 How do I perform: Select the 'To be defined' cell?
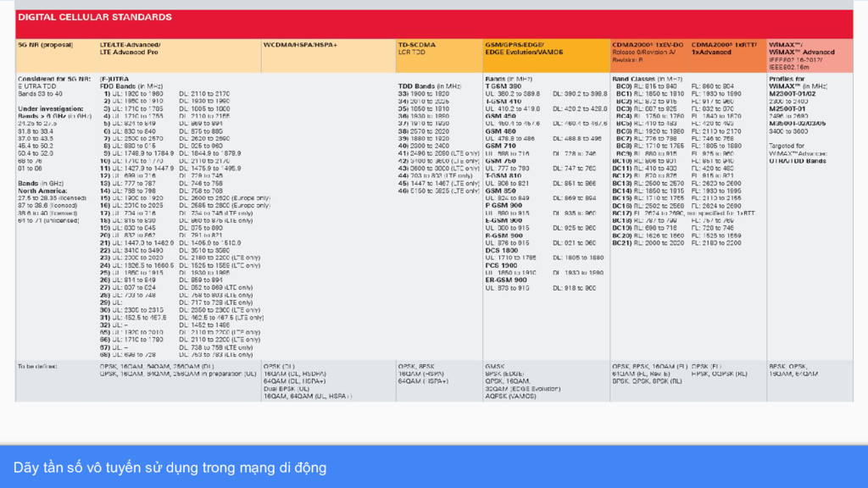click(x=37, y=366)
